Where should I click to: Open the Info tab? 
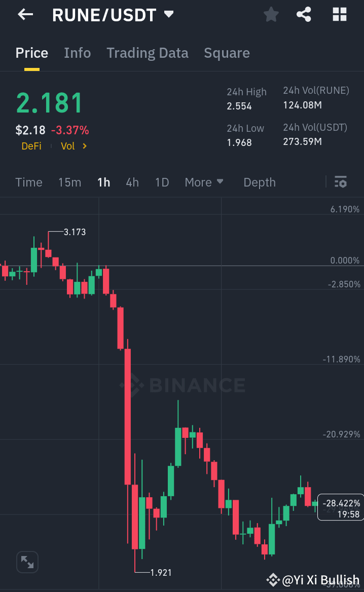click(x=77, y=53)
